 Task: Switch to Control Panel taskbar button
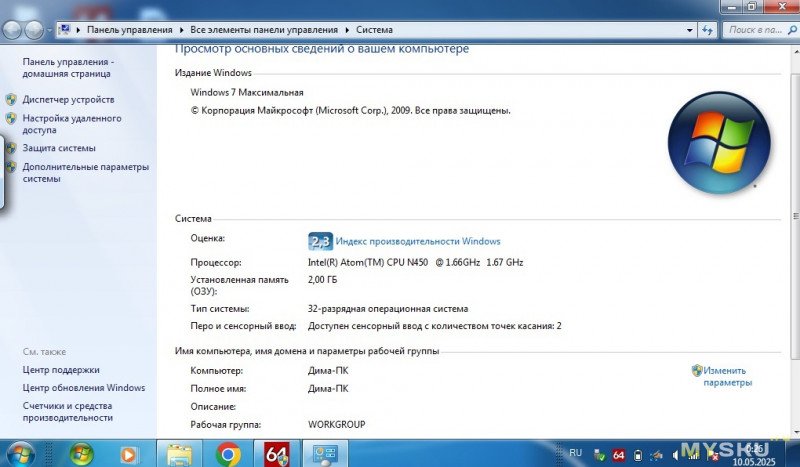click(x=325, y=454)
